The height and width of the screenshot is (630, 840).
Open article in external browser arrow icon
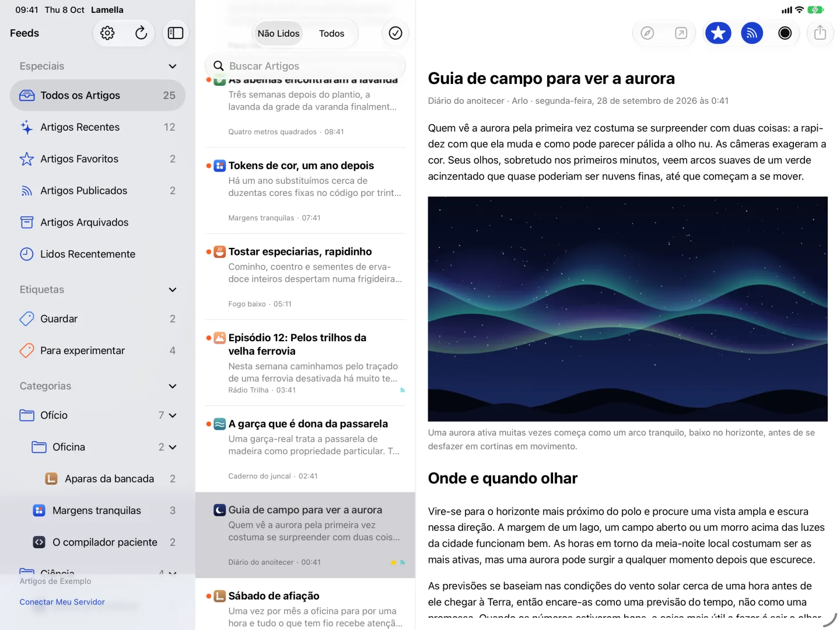click(681, 33)
